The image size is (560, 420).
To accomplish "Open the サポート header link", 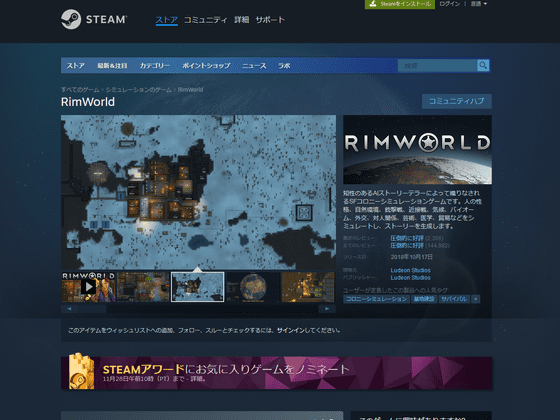I will [x=270, y=20].
